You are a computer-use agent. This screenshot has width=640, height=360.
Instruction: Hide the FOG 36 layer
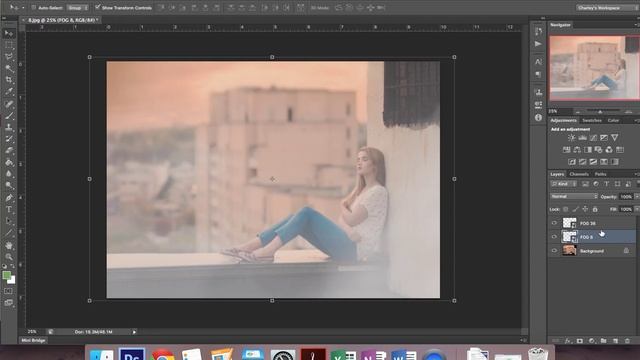coord(554,223)
